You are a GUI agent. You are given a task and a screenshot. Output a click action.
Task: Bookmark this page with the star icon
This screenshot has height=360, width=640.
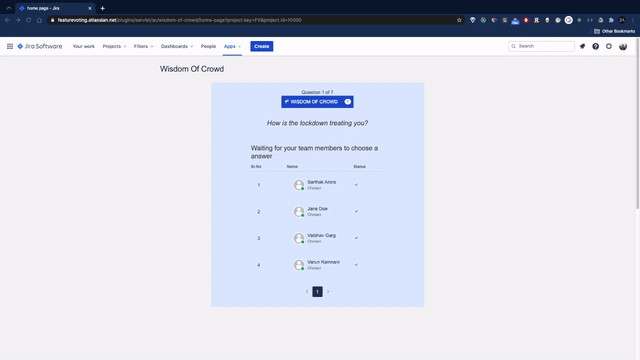pos(459,20)
